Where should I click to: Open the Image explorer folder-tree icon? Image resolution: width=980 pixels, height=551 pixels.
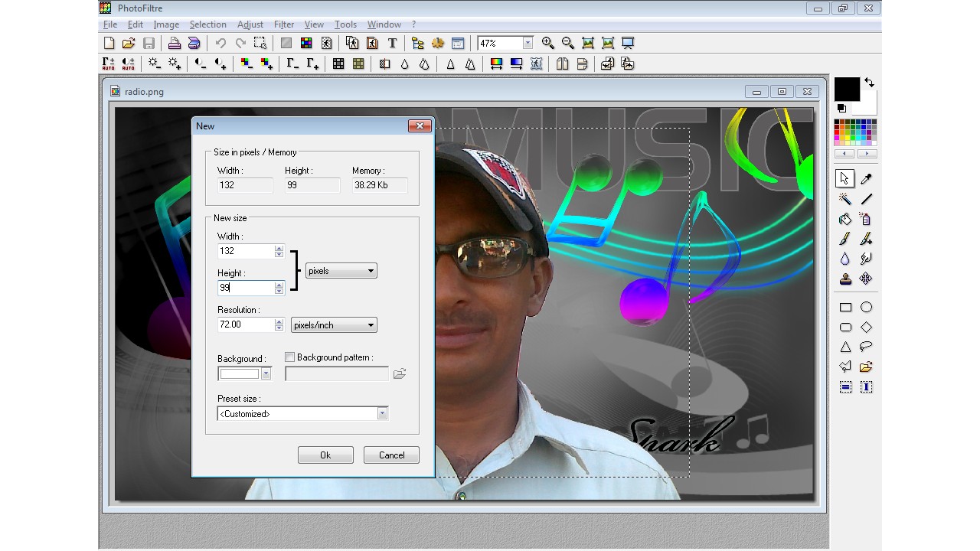point(418,44)
